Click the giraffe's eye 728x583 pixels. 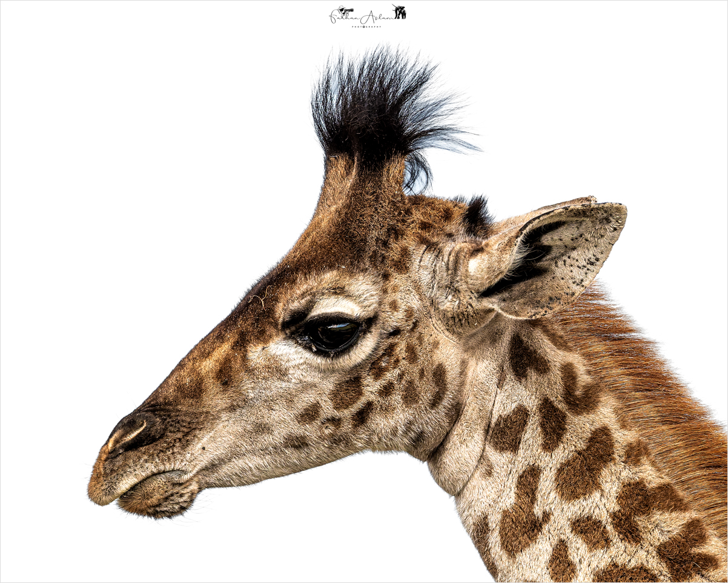coord(333,333)
